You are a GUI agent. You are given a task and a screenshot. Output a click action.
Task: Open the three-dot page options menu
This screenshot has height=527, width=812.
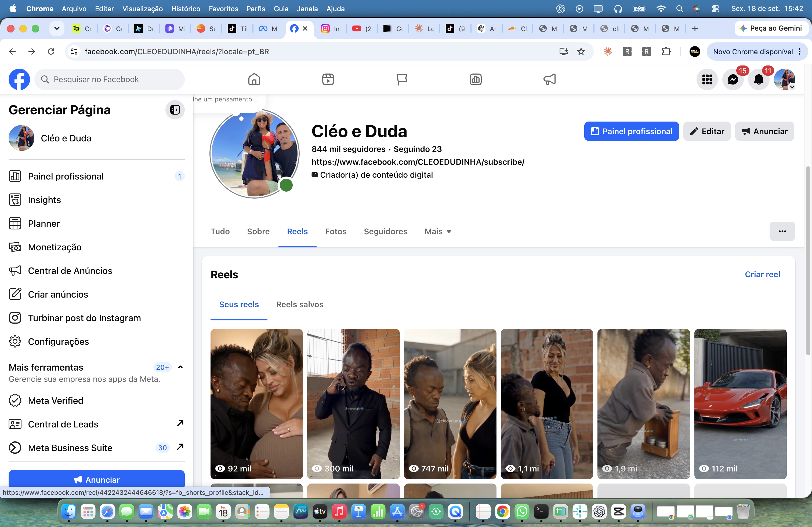click(782, 232)
